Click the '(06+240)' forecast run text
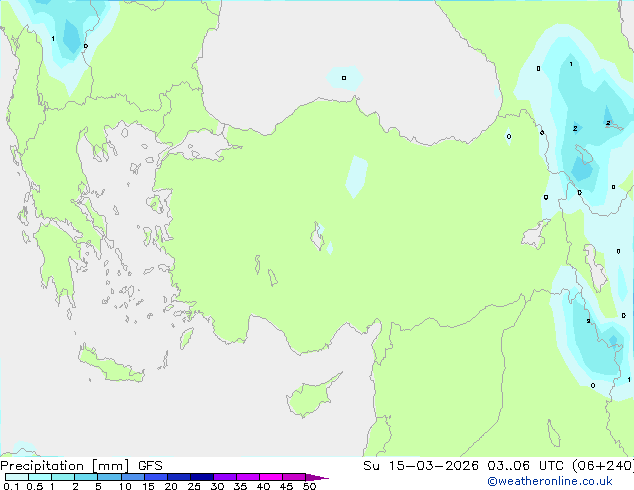Viewport: 634px width, 490px height. coord(603,466)
